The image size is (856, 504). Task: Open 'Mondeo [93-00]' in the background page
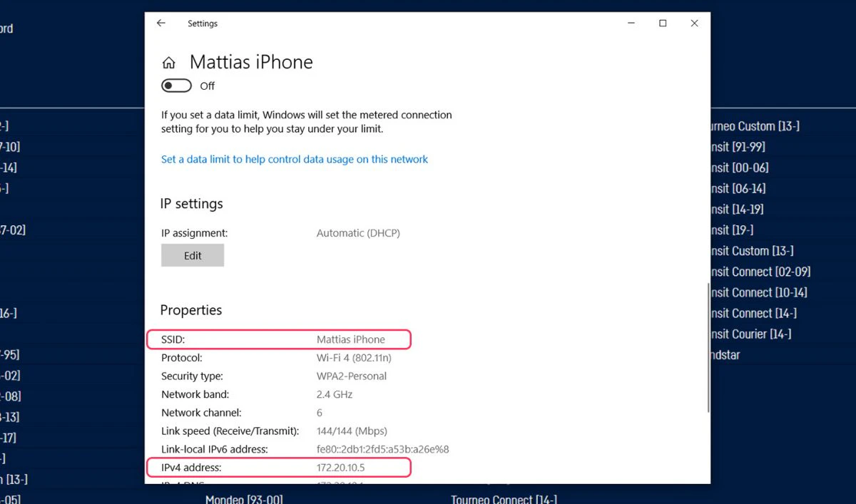tap(244, 499)
